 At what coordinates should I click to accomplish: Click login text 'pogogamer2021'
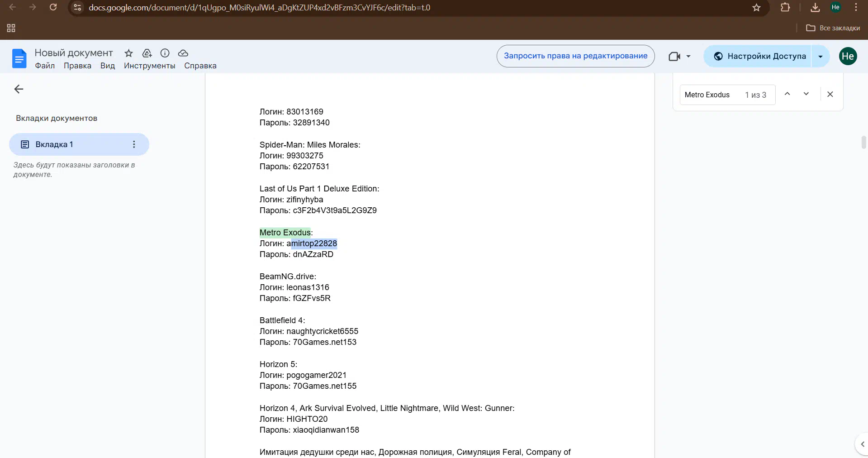coord(316,375)
